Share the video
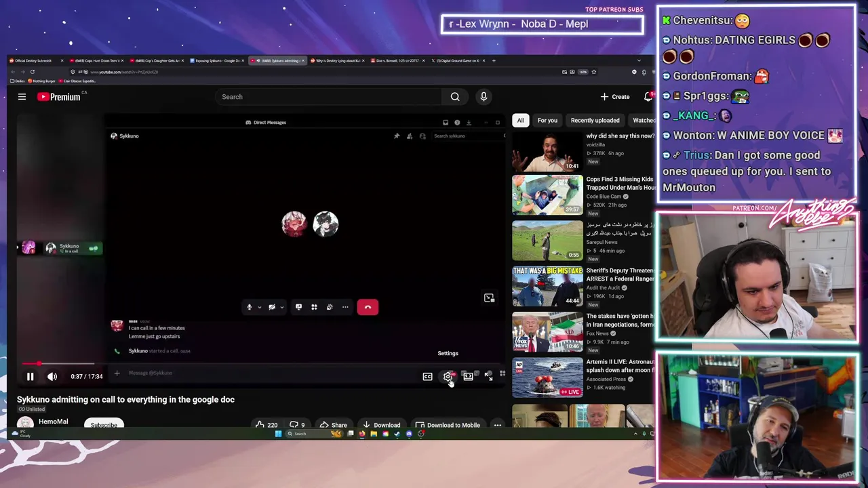 (333, 425)
